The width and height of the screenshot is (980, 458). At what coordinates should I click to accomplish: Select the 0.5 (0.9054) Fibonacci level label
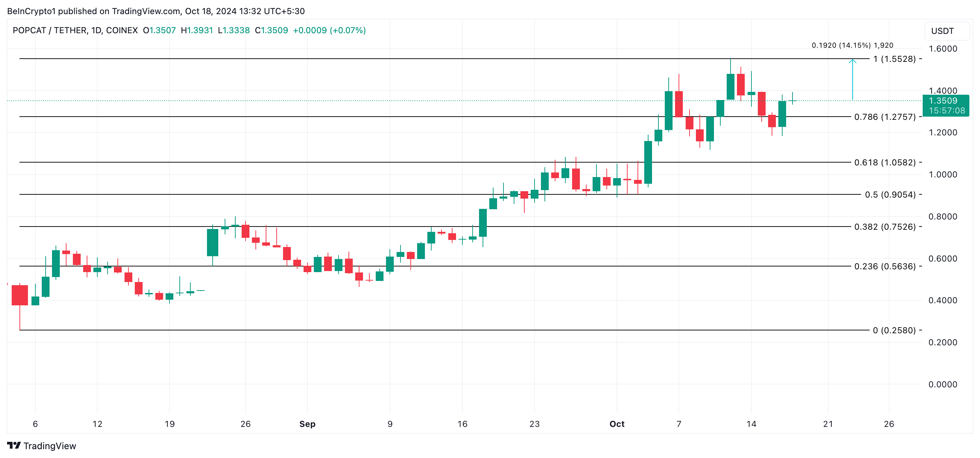(x=890, y=195)
